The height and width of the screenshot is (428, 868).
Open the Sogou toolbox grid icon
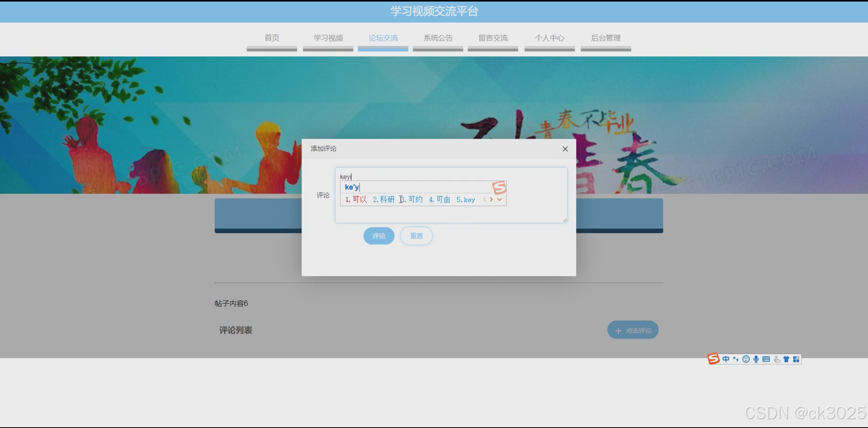pyautogui.click(x=796, y=359)
